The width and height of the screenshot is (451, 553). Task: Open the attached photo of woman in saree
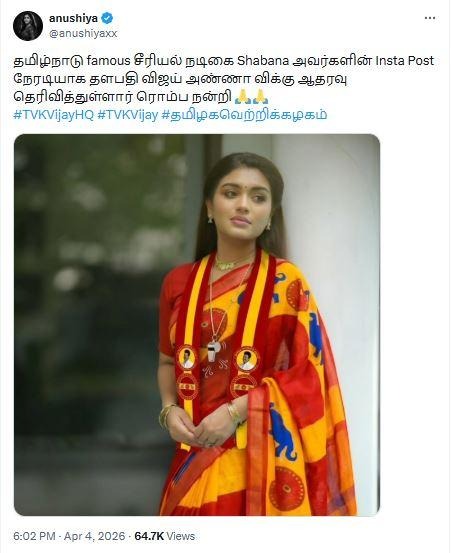point(197,325)
